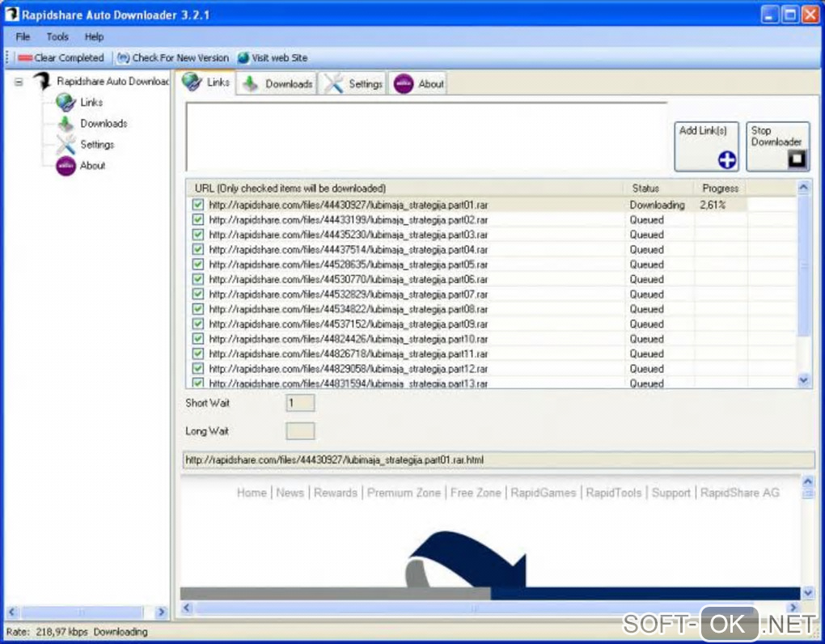
Task: Click the Status column header
Action: pos(658,189)
